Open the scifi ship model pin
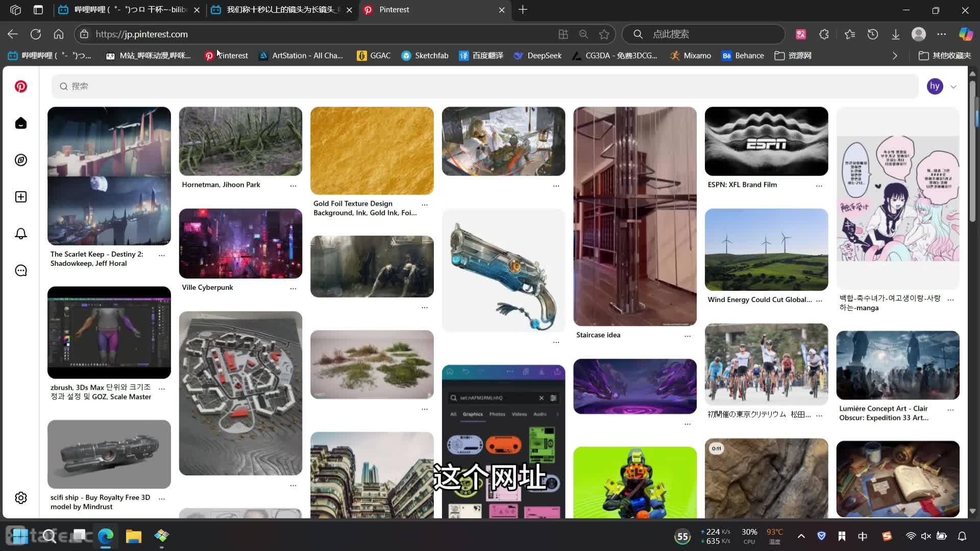Viewport: 980px width, 551px height. click(x=109, y=454)
